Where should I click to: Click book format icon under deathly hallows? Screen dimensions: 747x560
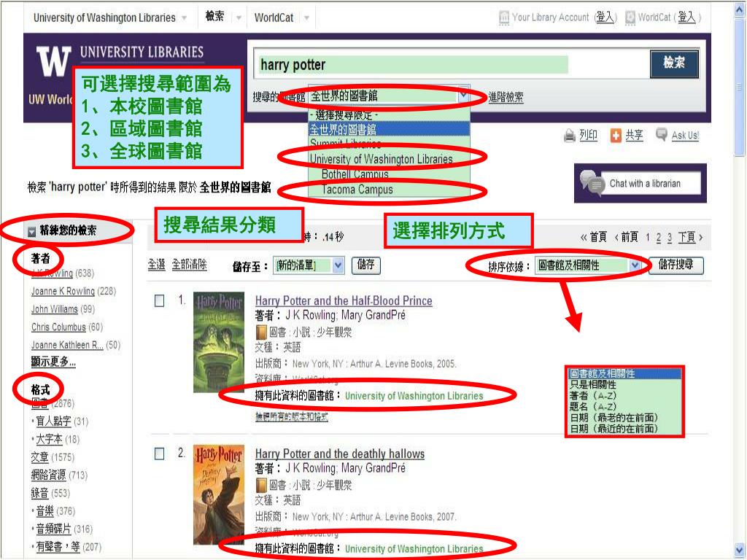[x=261, y=485]
